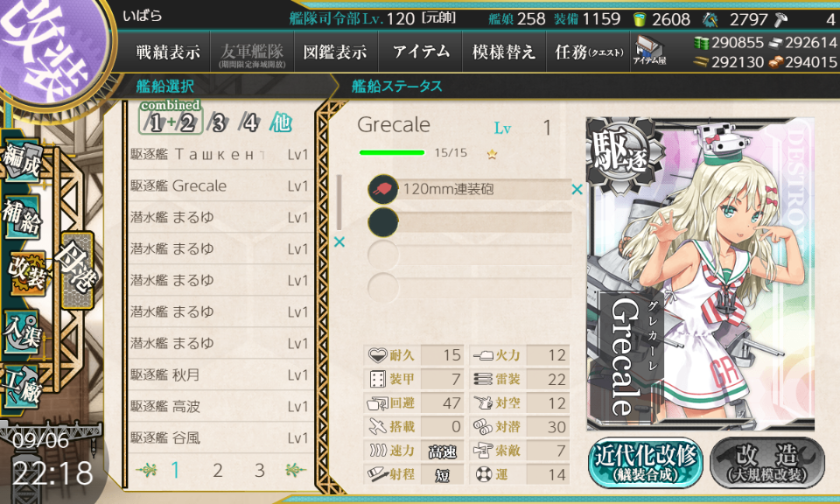Image resolution: width=840 pixels, height=504 pixels.
Task: Switch to fleet 3 tab
Action: tap(218, 123)
